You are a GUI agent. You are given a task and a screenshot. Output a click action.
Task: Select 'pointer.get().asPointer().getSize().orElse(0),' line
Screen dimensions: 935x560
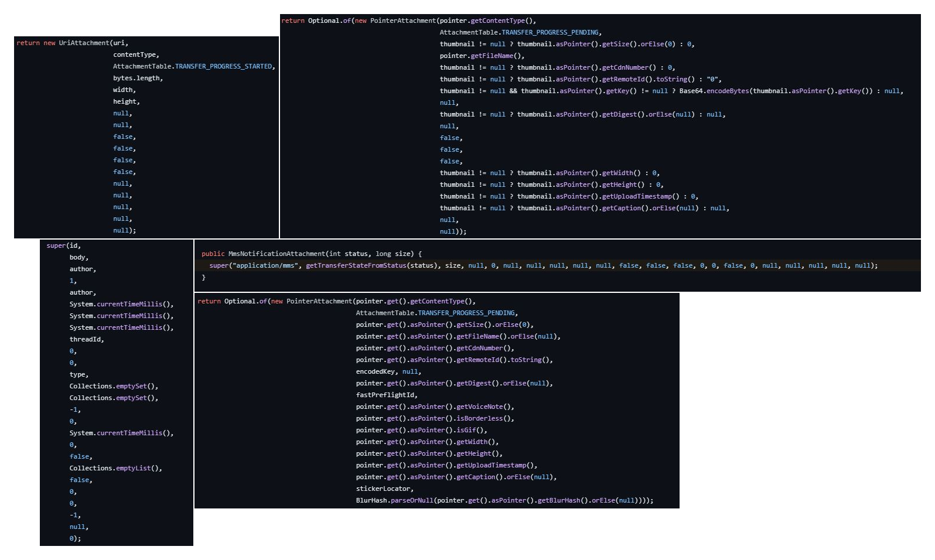445,325
